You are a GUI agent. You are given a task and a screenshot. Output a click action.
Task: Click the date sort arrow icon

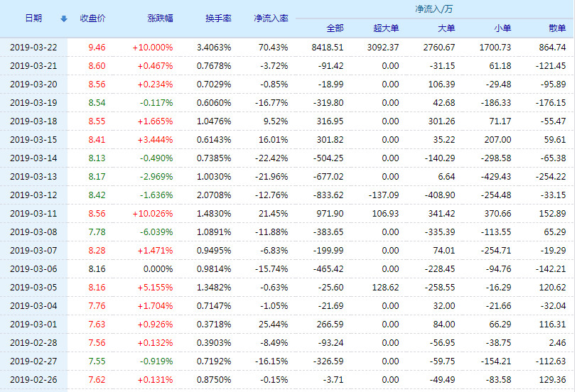click(x=64, y=18)
